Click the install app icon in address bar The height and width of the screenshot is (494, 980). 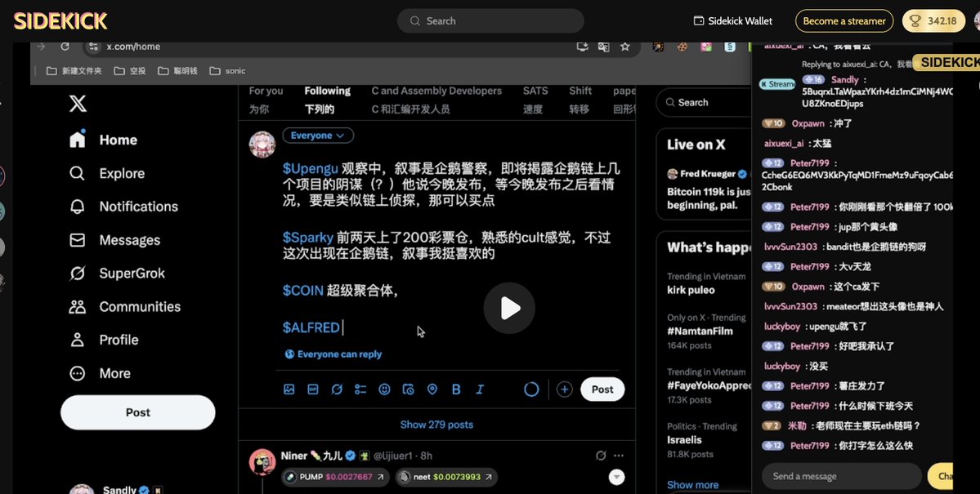click(x=582, y=47)
